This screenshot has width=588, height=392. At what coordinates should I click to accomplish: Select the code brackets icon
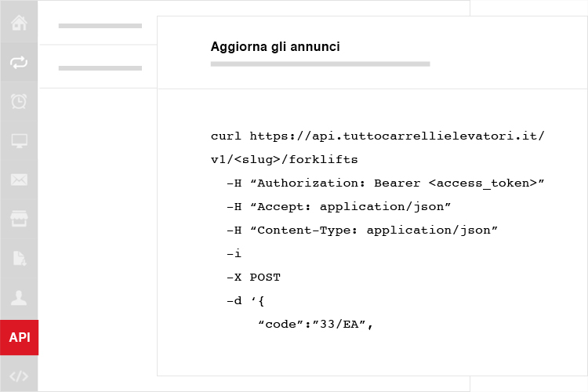point(19,376)
